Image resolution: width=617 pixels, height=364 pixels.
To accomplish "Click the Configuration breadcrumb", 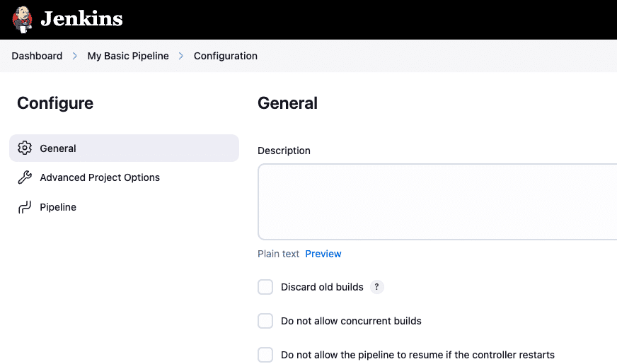I will [x=226, y=56].
